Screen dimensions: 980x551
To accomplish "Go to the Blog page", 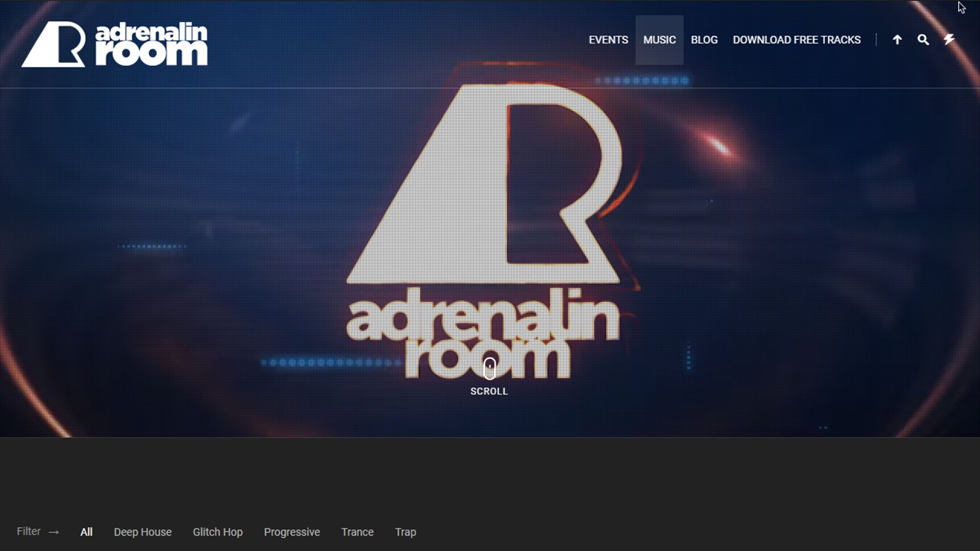I will [704, 40].
